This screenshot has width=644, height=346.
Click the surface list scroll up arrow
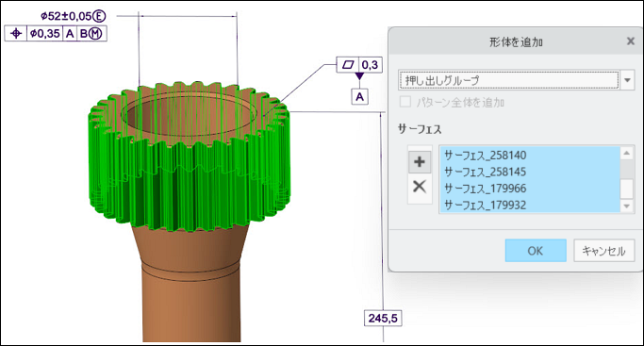pos(627,153)
